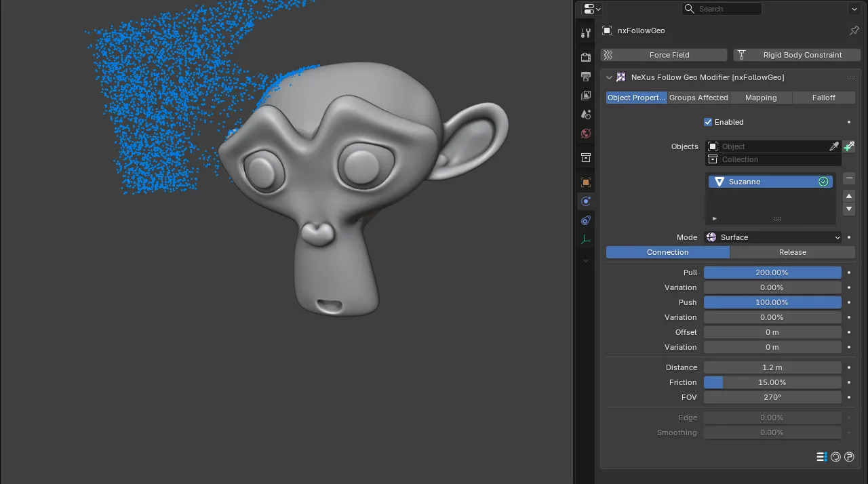This screenshot has width=868, height=484.
Task: Click the Pull 200.00% slider
Action: (x=772, y=273)
